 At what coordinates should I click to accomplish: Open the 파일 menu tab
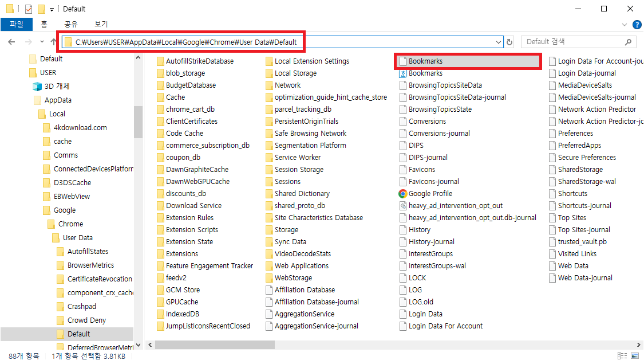point(17,24)
